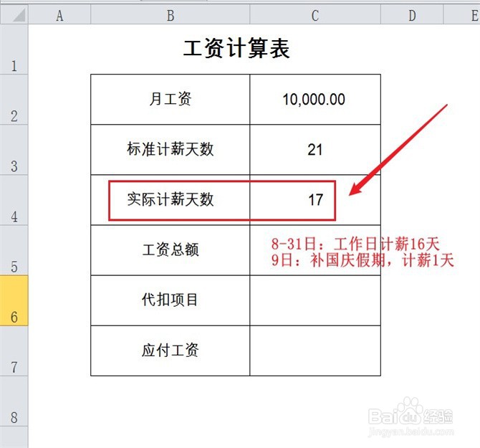
Task: Select column A header
Action: click(59, 15)
